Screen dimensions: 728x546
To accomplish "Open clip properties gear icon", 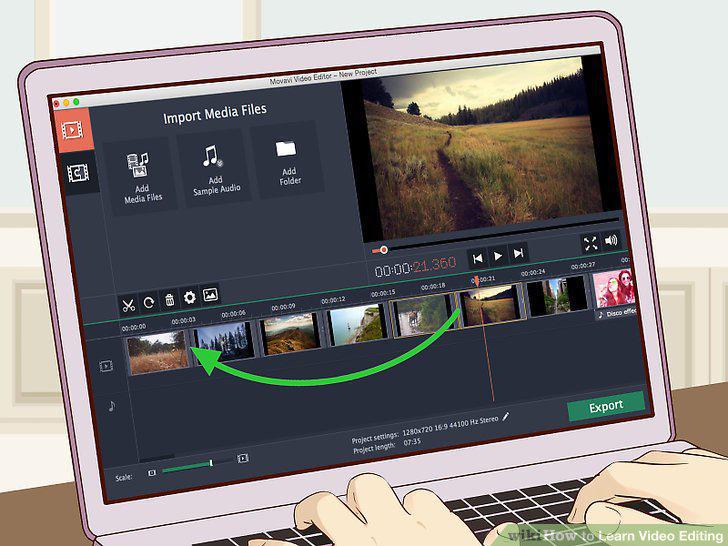I will 190,298.
